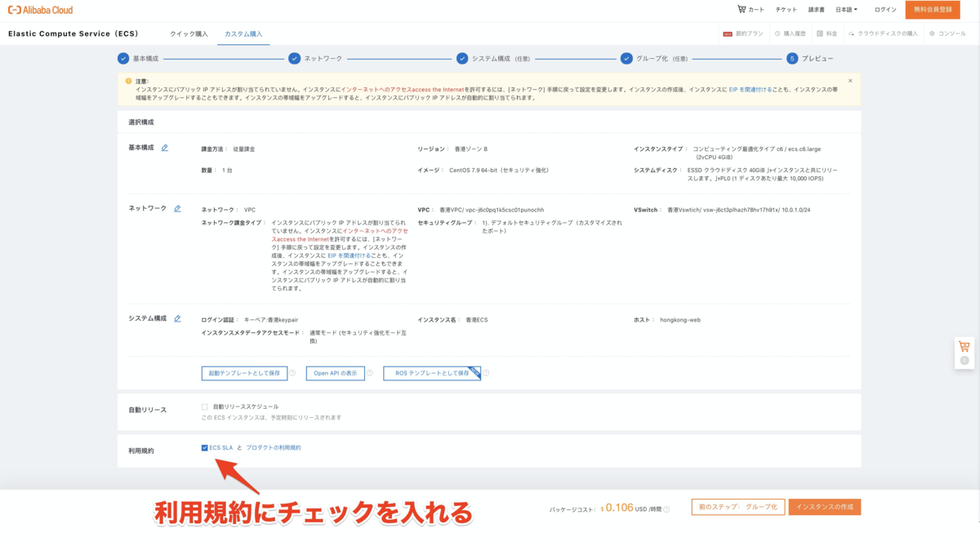Open EIP を関連付ける link in the network section
This screenshot has width=980, height=546.
[349, 255]
